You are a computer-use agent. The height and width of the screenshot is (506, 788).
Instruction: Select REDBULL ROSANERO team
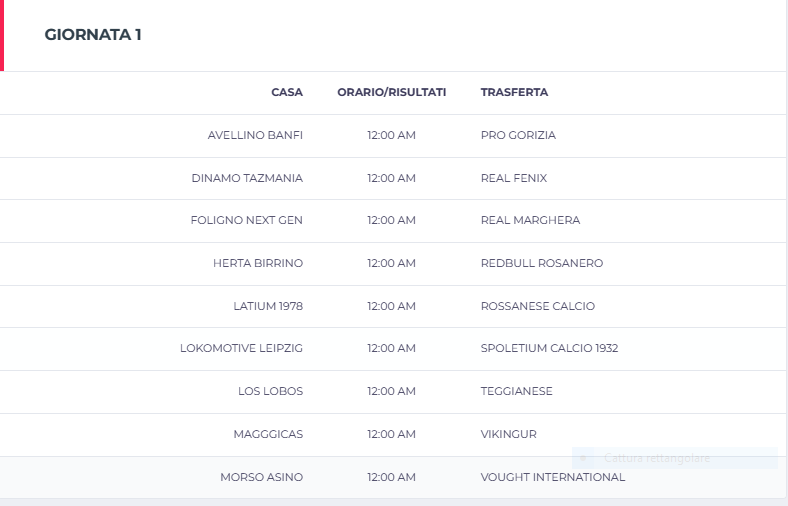point(542,263)
